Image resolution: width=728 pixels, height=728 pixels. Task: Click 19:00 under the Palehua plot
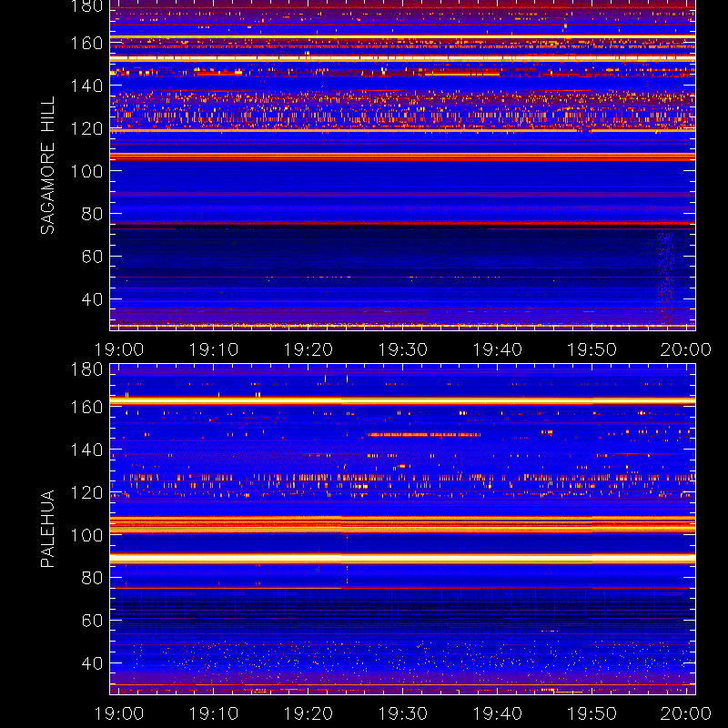tap(119, 713)
